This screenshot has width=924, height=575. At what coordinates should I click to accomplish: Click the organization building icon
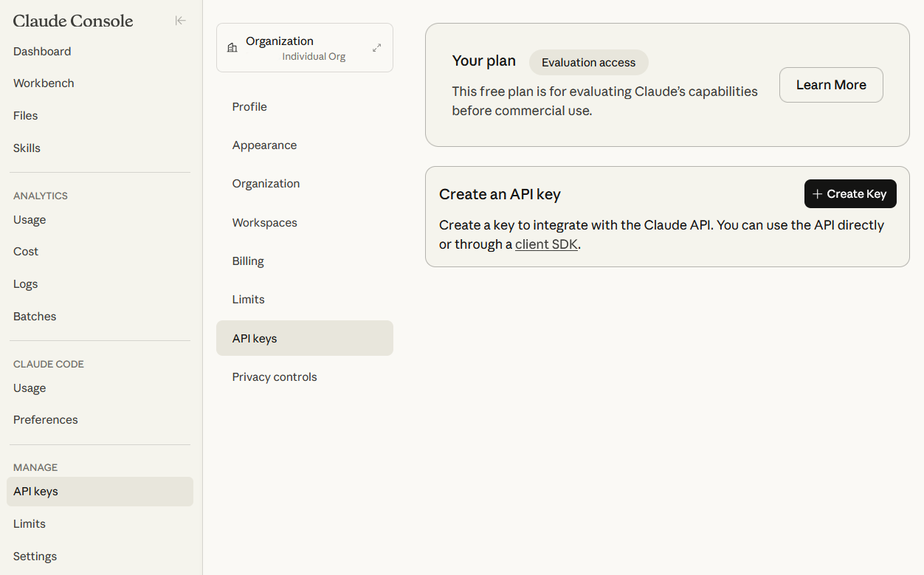click(232, 48)
